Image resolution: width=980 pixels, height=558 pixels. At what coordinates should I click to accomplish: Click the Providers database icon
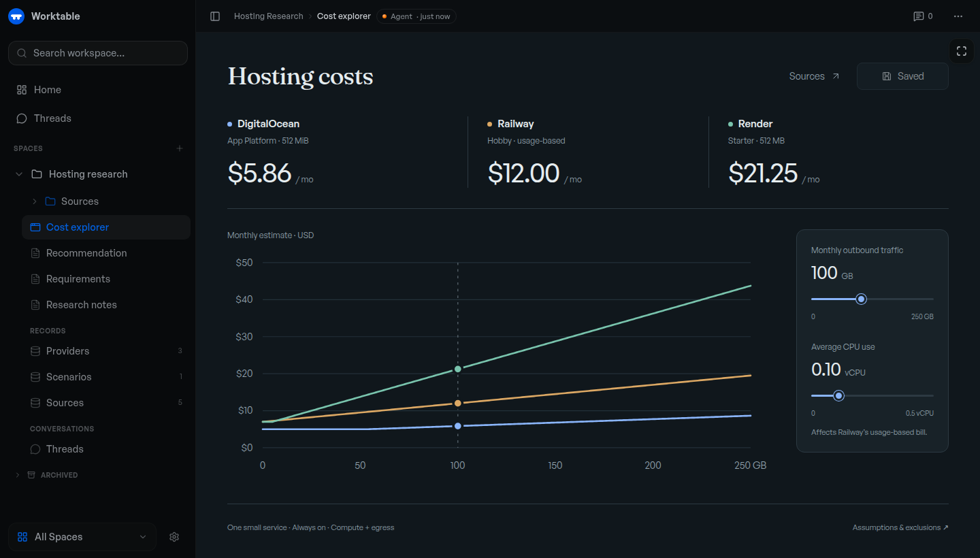35,351
